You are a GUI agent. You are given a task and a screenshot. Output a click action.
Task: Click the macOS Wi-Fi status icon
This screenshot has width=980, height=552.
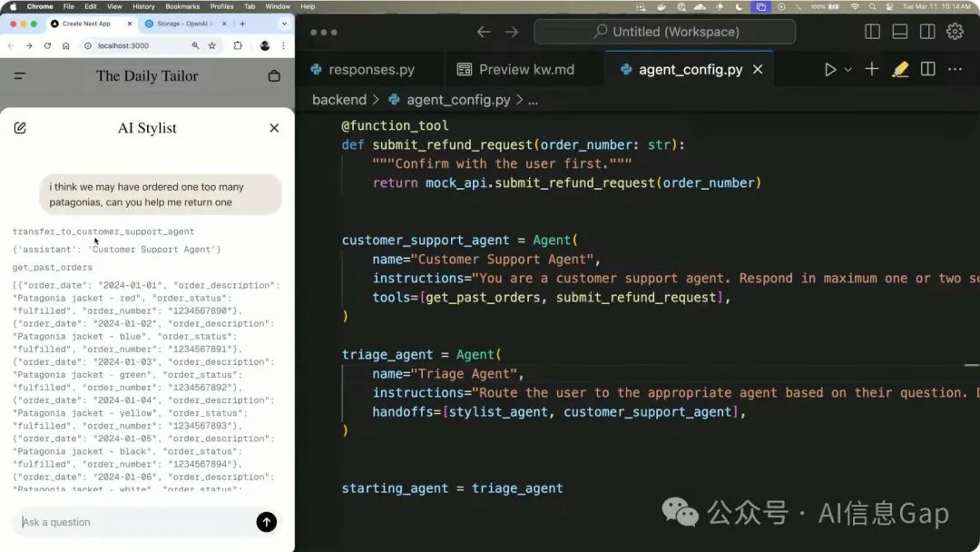coord(856,6)
